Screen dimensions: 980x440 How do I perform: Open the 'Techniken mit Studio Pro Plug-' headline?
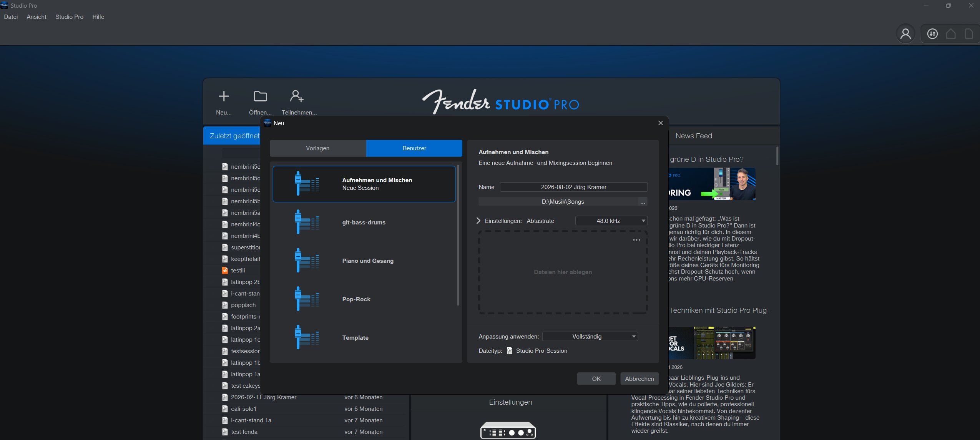(x=719, y=310)
